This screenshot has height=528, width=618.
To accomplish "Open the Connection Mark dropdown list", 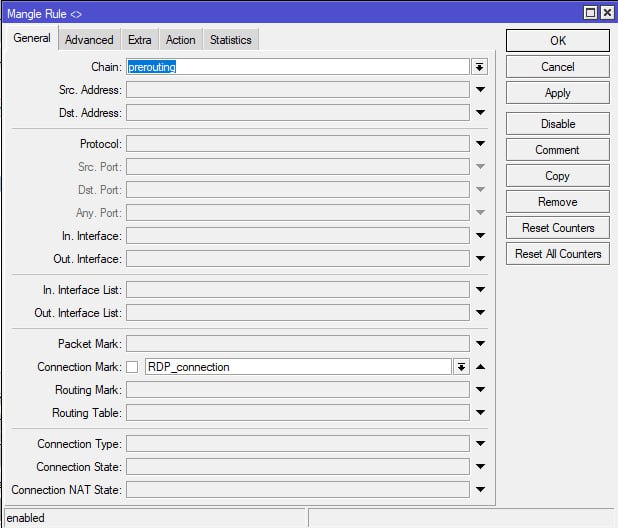I will click(x=461, y=367).
